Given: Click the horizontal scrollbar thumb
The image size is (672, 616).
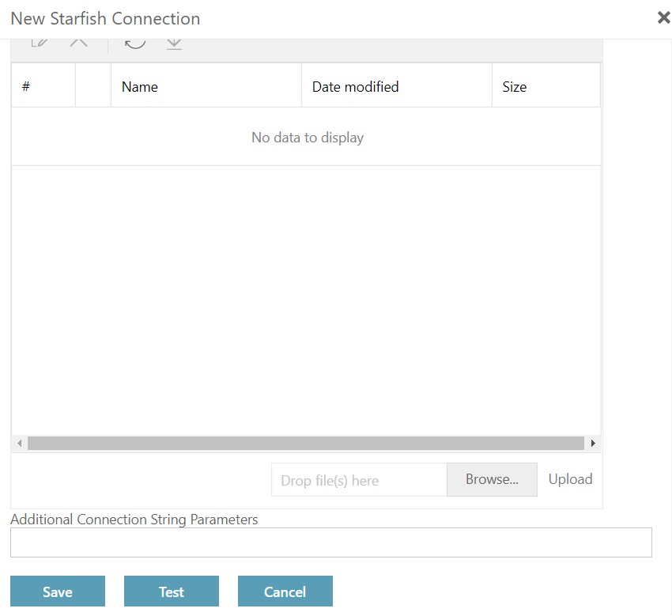Looking at the screenshot, I should [306, 444].
